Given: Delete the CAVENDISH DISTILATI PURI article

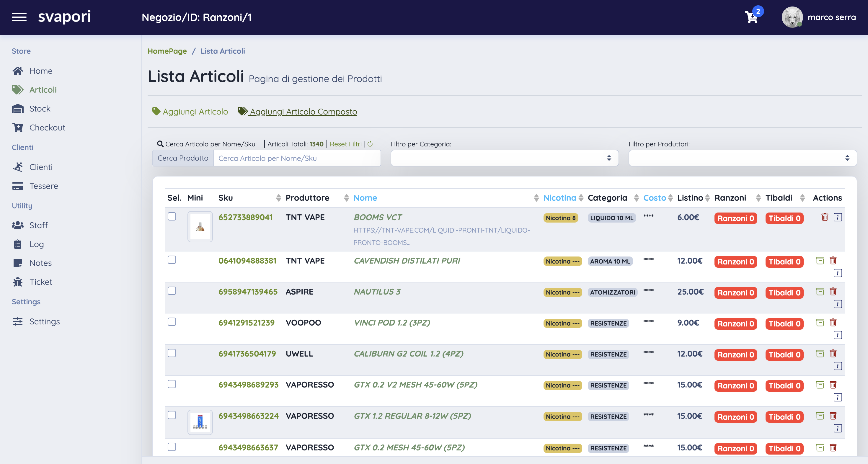Looking at the screenshot, I should [x=833, y=260].
